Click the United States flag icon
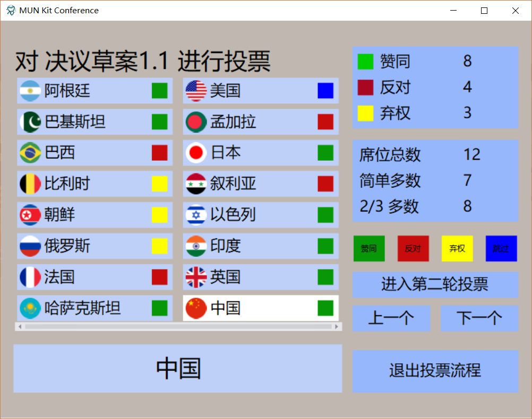This screenshot has width=532, height=419. tap(196, 91)
